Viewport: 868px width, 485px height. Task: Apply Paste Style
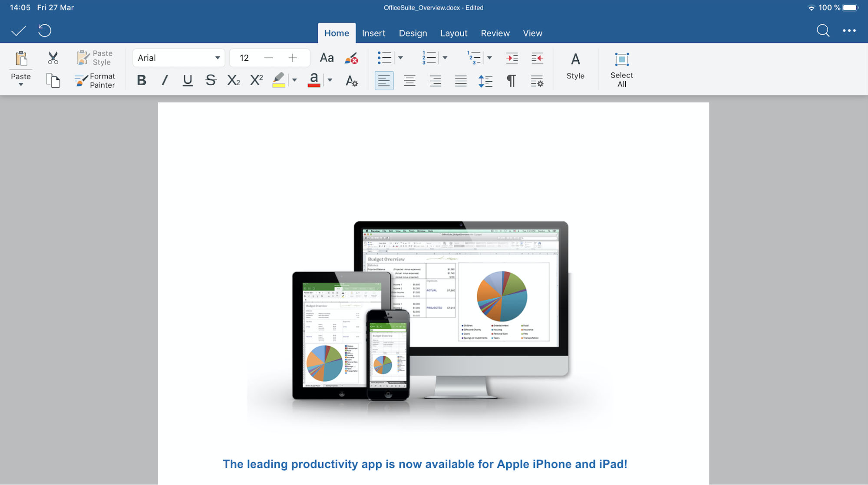coord(95,58)
